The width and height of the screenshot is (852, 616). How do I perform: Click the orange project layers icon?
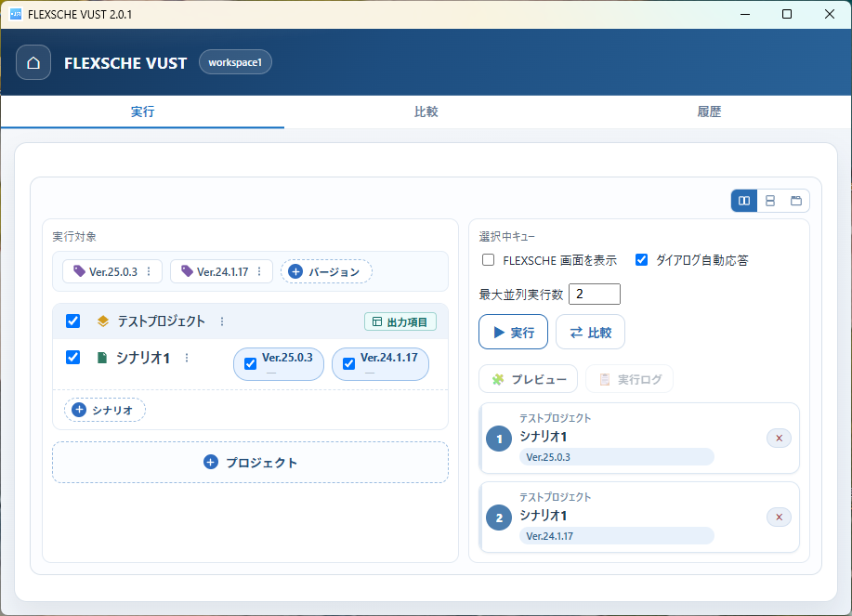103,321
